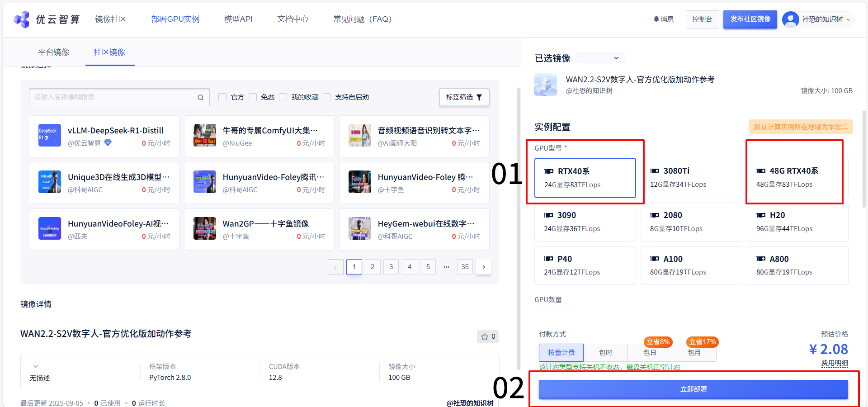This screenshot has width=868, height=407.
Task: Click the Unique3D在线生成3D模型 thumbnail
Action: click(x=50, y=182)
